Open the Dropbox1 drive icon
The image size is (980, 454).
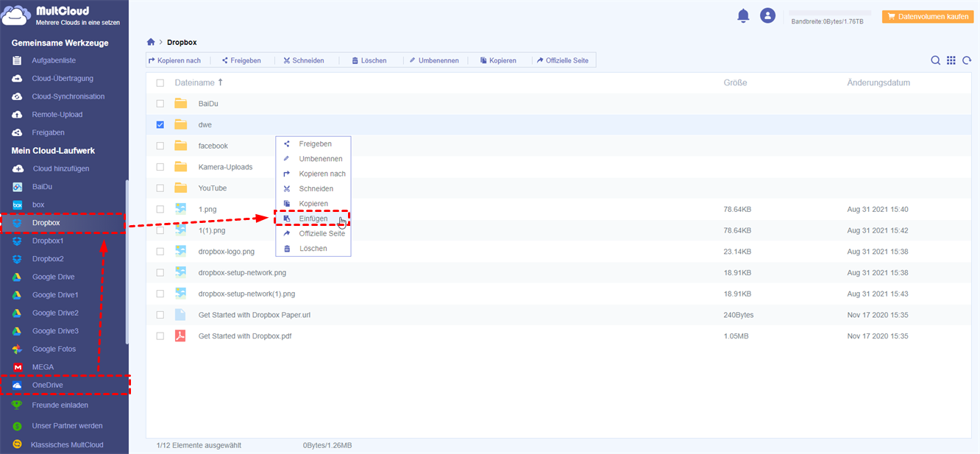(x=18, y=241)
